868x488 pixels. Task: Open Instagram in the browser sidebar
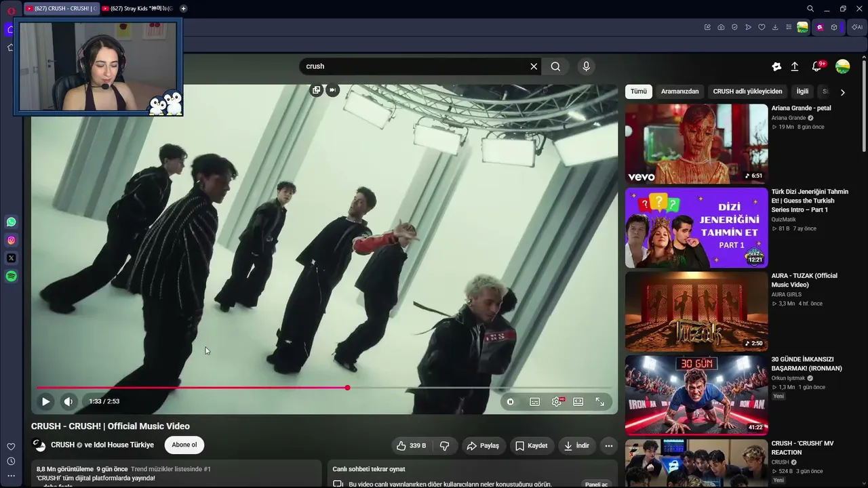click(12, 240)
